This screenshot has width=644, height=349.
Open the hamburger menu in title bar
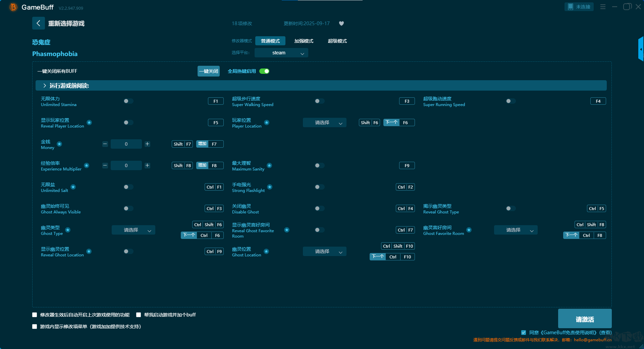pos(603,7)
